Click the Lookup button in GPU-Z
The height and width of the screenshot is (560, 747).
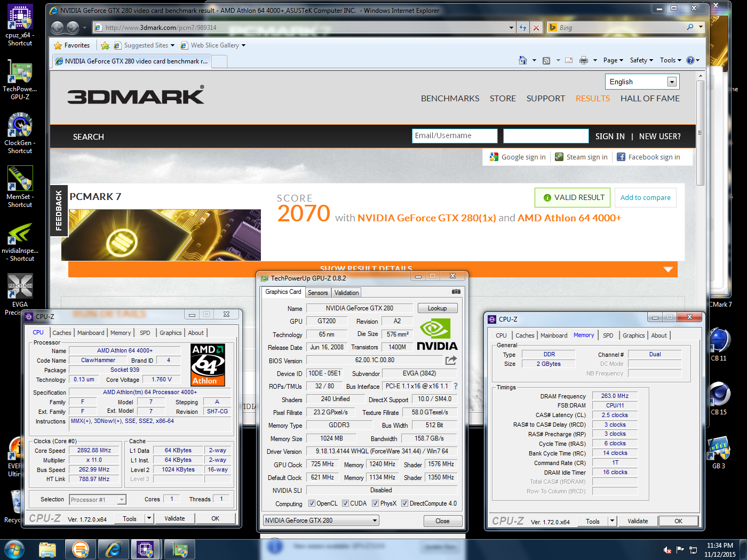click(438, 308)
